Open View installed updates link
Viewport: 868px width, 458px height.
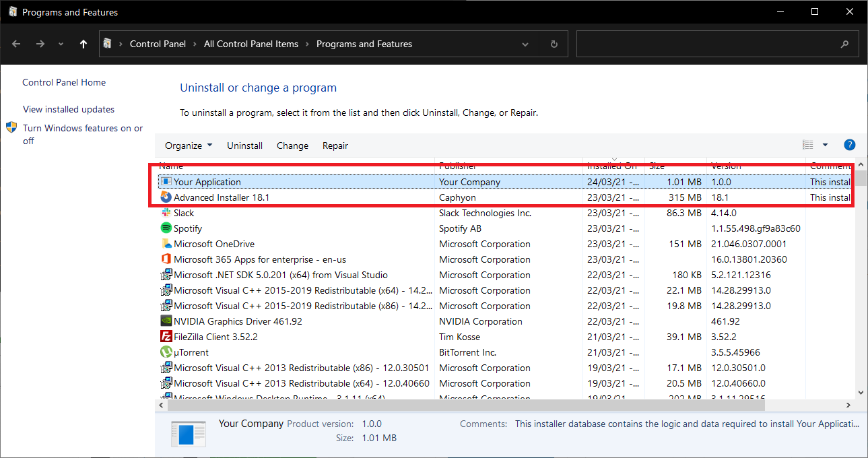pyautogui.click(x=69, y=109)
